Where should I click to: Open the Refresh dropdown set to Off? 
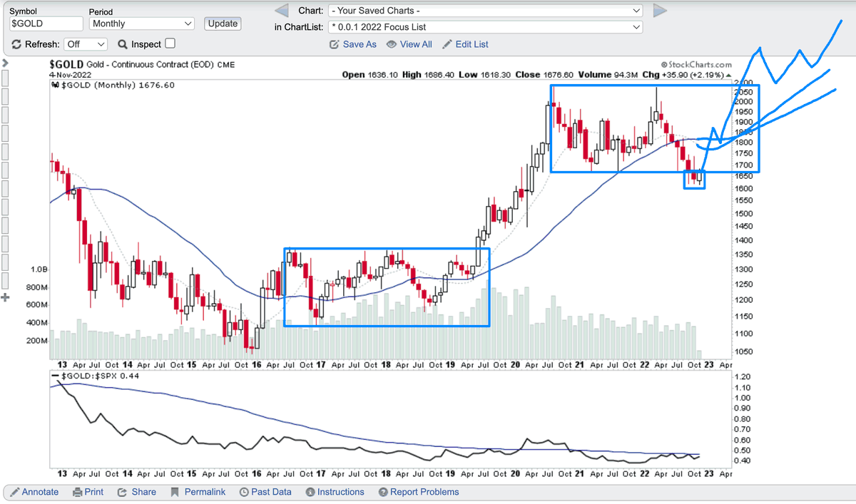pyautogui.click(x=85, y=44)
